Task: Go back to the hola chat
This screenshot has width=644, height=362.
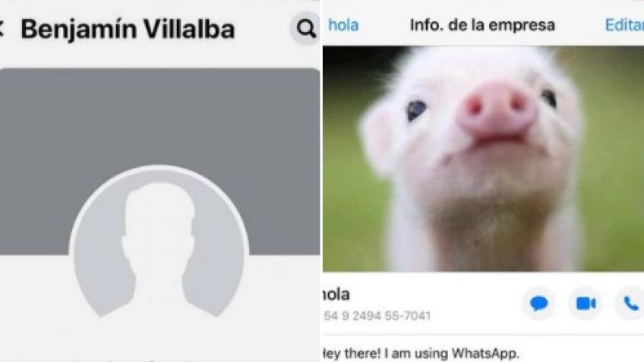Action: point(343,25)
